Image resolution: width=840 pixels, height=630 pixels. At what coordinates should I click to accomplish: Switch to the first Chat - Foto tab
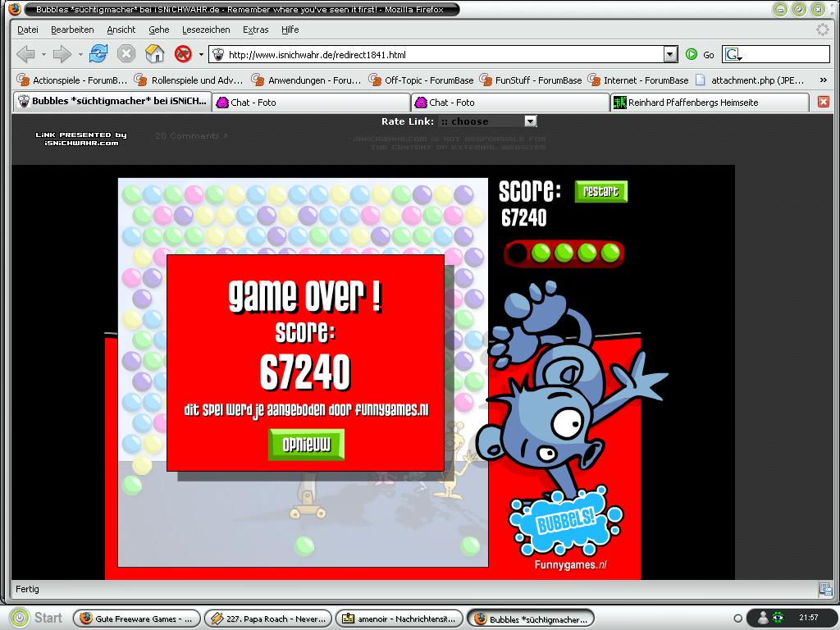click(311, 103)
